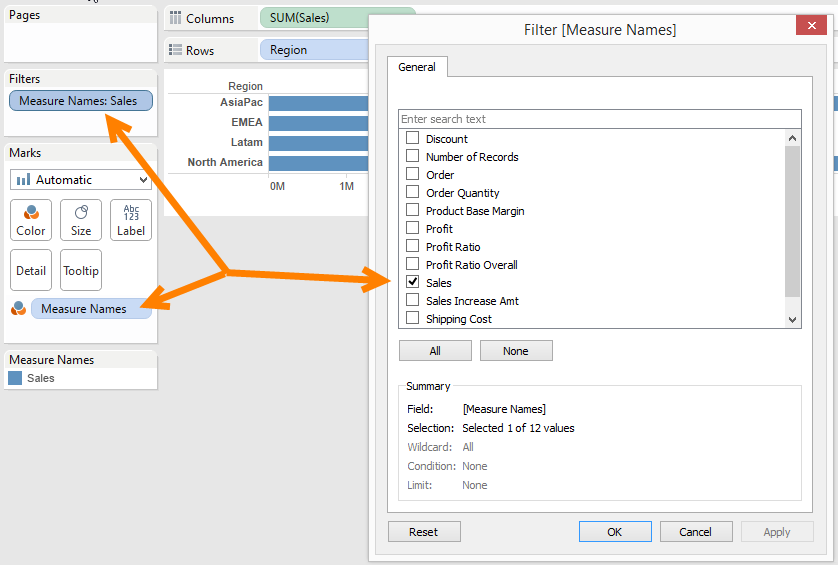Open the Tooltip marks card
The image size is (838, 565).
(81, 270)
